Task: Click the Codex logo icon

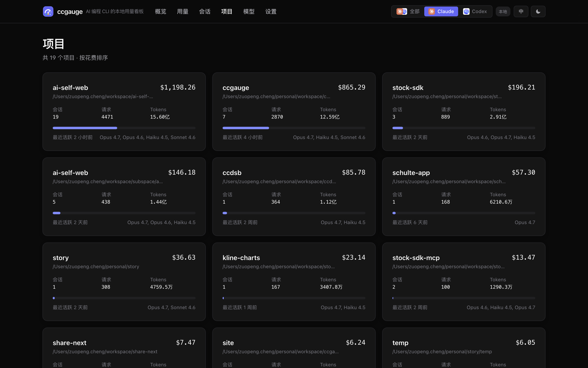Action: (466, 11)
